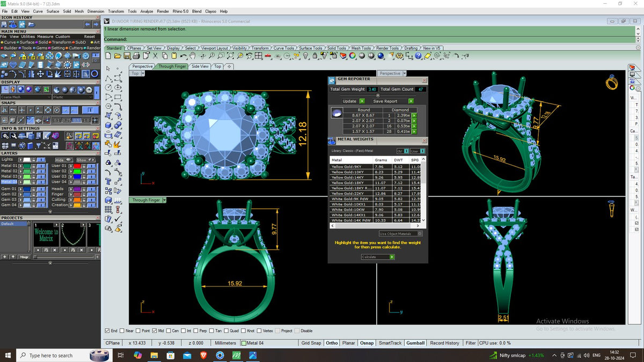Image resolution: width=644 pixels, height=362 pixels.
Task: Toggle the Disable osnap checkbox
Action: (297, 331)
